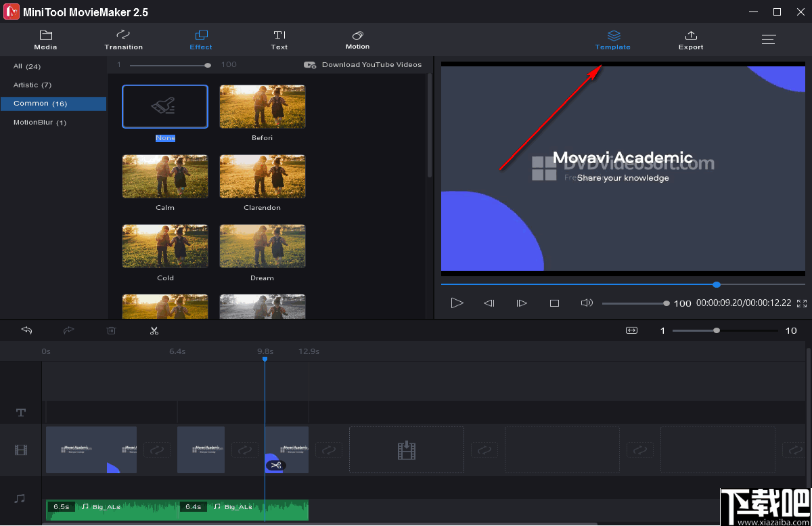
Task: Select the Transition tool
Action: (x=123, y=39)
